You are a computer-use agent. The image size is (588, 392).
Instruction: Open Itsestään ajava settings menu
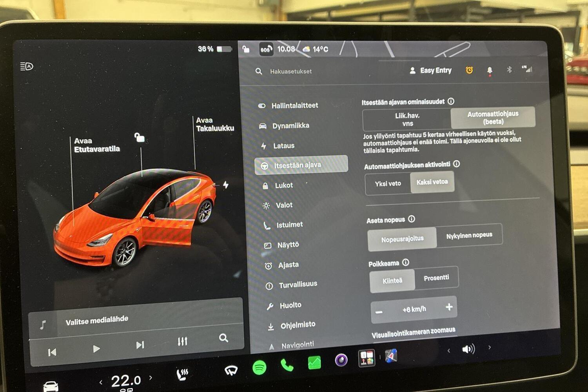tap(301, 165)
